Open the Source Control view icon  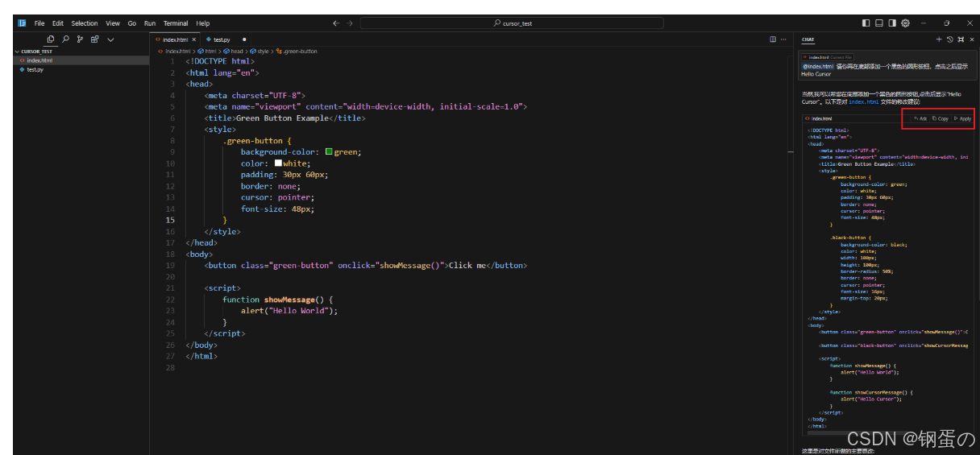pyautogui.click(x=80, y=39)
